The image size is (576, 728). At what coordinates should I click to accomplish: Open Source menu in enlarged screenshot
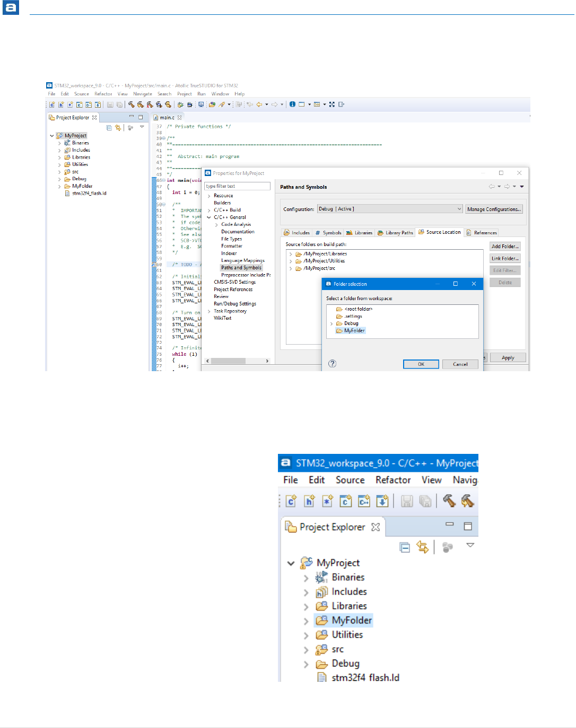coord(350,480)
